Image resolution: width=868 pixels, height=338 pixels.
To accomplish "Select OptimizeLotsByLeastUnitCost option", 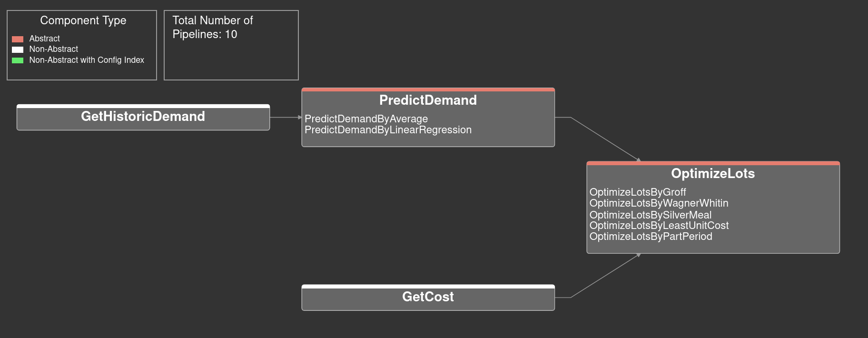I will [659, 226].
